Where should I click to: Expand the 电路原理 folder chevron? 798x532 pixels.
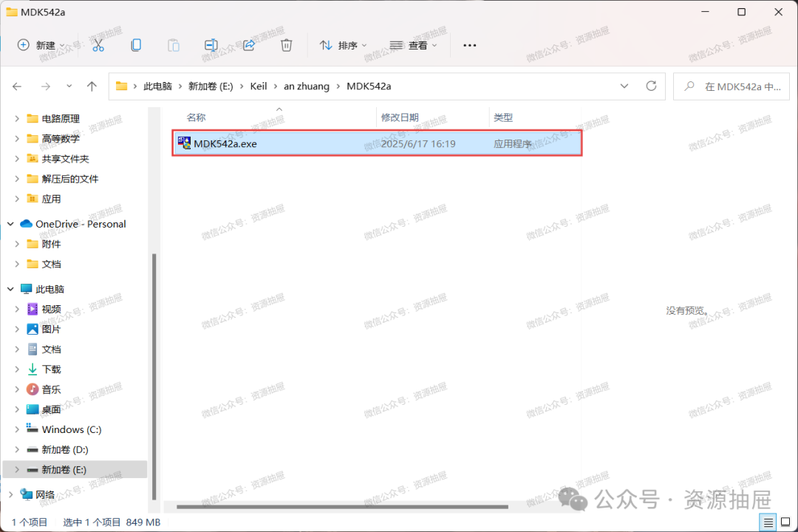(x=17, y=119)
